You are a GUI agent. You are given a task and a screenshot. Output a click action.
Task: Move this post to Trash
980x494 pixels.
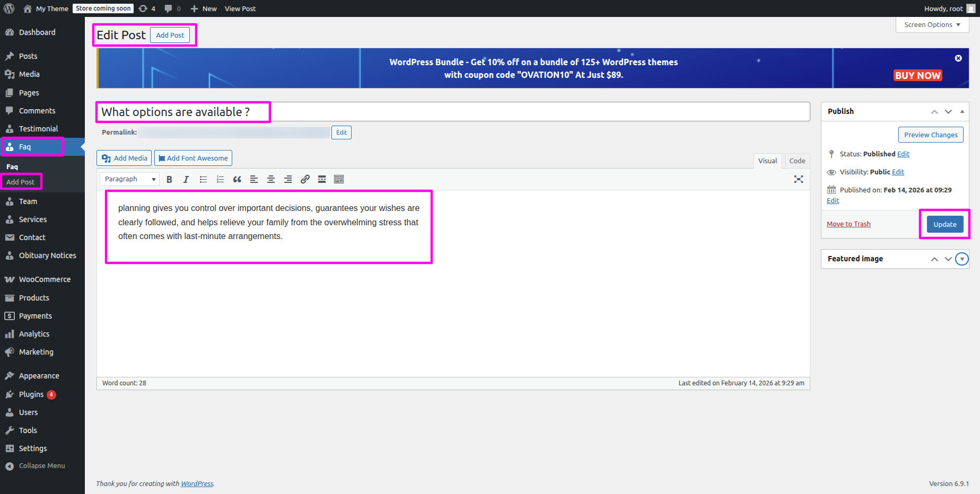(x=848, y=224)
